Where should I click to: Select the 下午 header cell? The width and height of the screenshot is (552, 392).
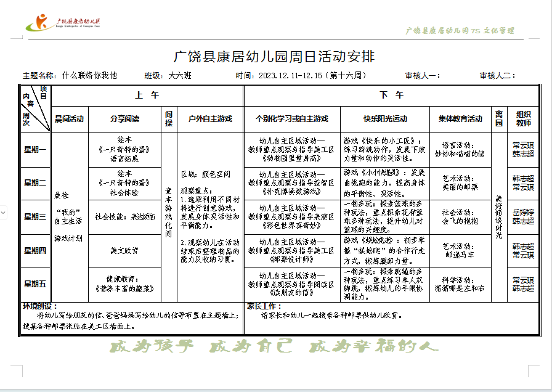click(391, 95)
